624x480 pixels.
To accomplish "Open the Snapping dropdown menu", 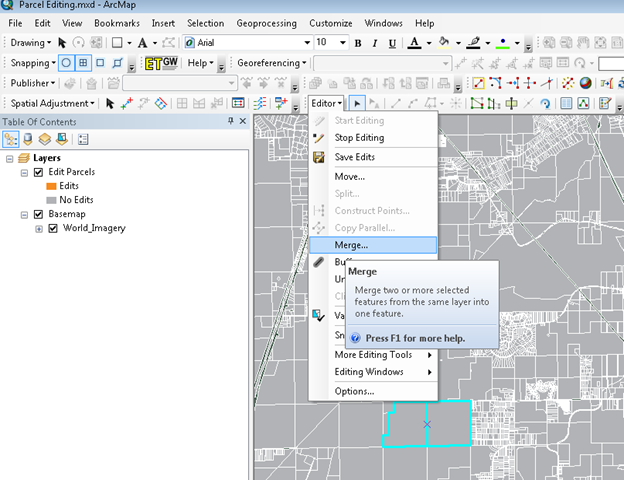I will pos(33,63).
